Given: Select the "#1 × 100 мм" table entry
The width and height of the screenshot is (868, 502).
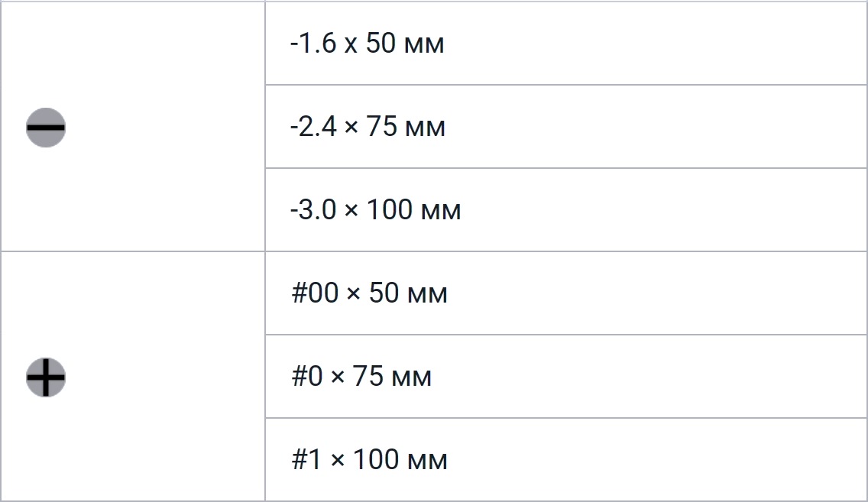Looking at the screenshot, I should 369,460.
